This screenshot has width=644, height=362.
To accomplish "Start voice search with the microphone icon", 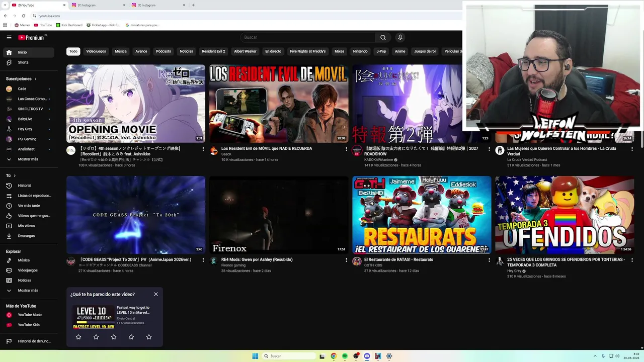I will [400, 37].
